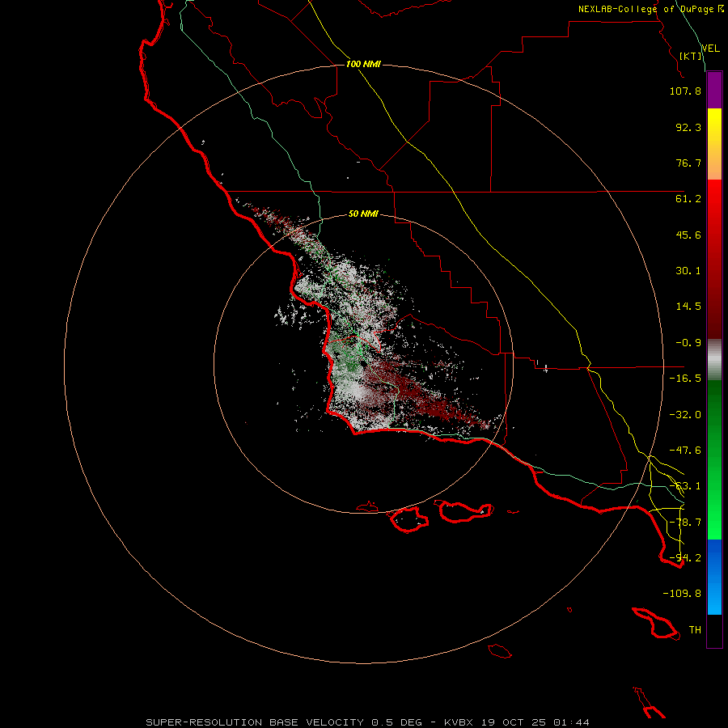This screenshot has width=728, height=728.
Task: Click the 14.5 velocity scale value
Action: 688,307
